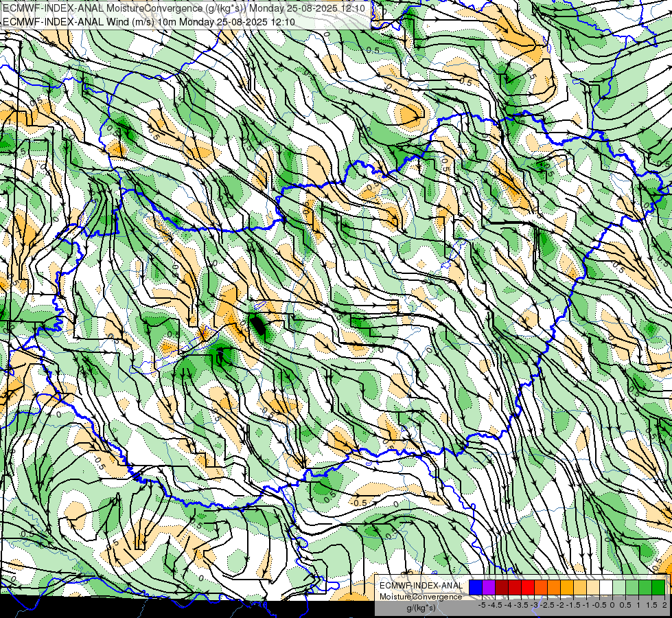
Task: Click the 'Wind (m/s) 10m' title line
Action: tap(149, 21)
